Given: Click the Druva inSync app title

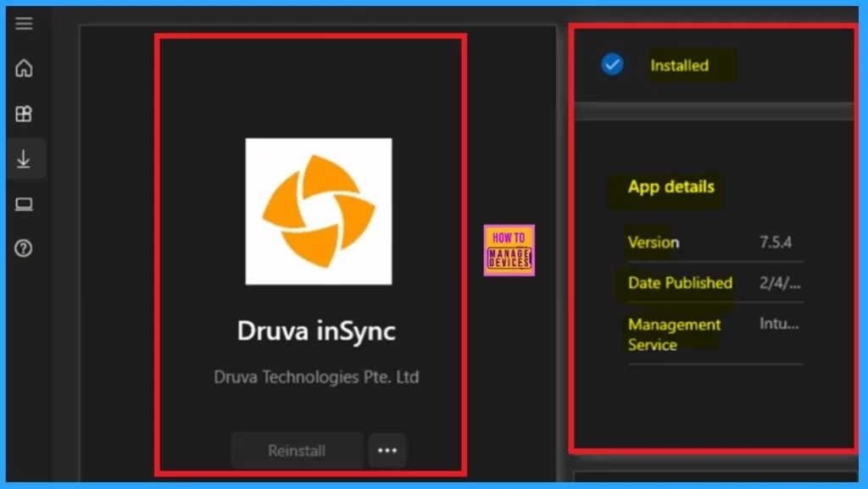Looking at the screenshot, I should coord(317,331).
